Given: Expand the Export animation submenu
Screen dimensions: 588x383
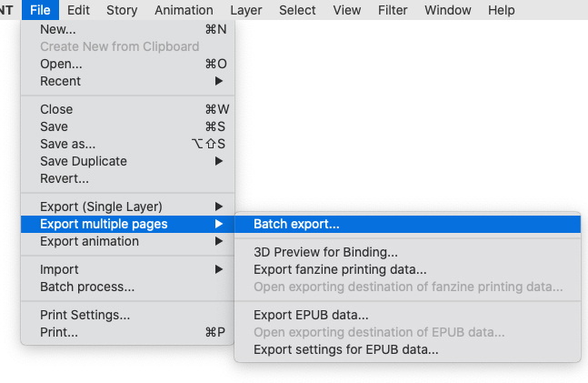Looking at the screenshot, I should (x=89, y=241).
